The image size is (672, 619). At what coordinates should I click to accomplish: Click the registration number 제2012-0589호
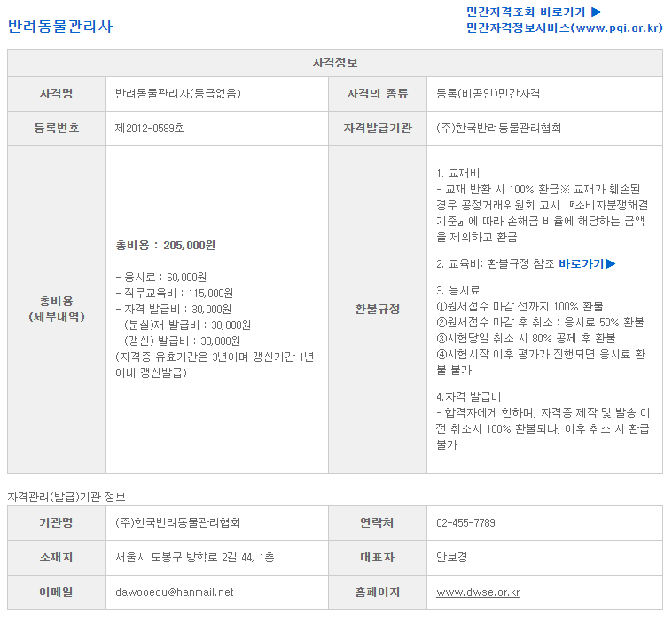pyautogui.click(x=150, y=128)
